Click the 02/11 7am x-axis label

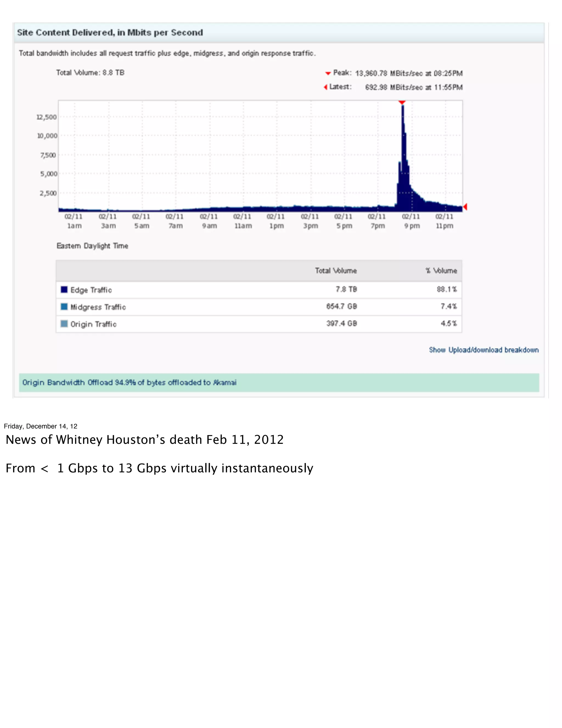coord(175,221)
